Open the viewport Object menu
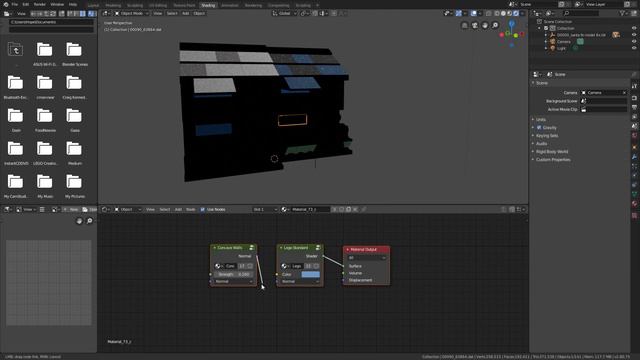This screenshot has width=640, height=360. point(199,13)
